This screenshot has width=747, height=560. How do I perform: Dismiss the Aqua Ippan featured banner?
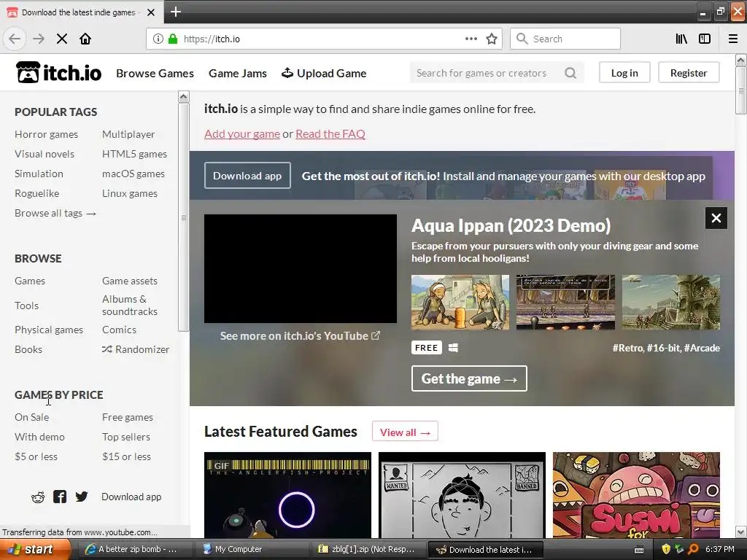coord(716,218)
